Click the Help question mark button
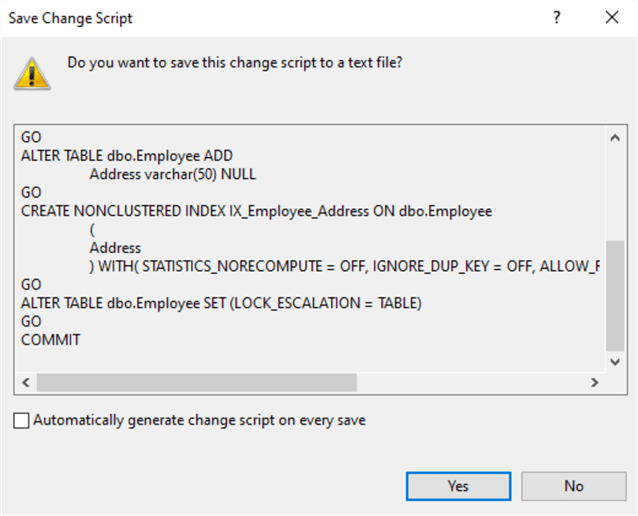This screenshot has width=638, height=516. [x=557, y=18]
